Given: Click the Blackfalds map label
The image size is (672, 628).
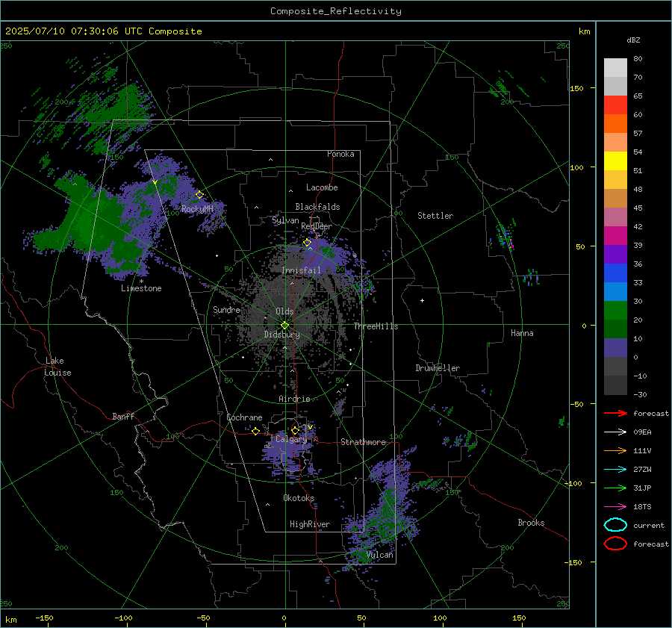Looking at the screenshot, I should click(317, 207).
